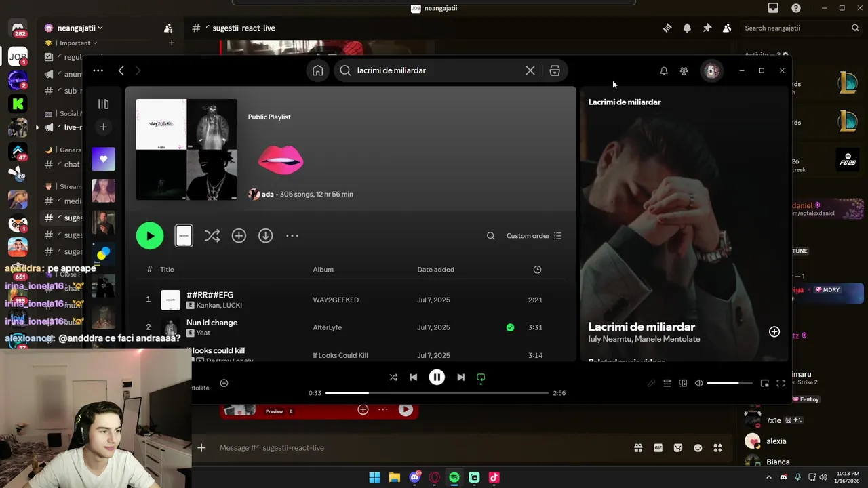Open the playlist preview card next to play

[x=184, y=236]
